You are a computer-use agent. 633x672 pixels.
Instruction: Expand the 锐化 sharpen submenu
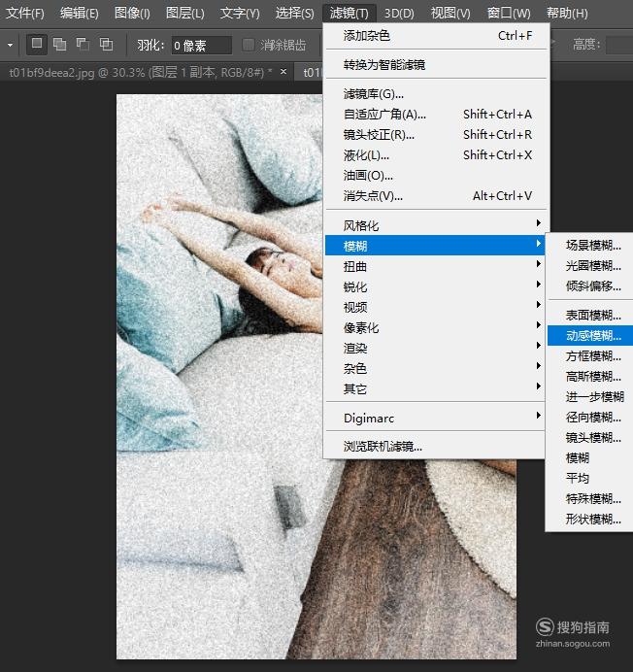[436, 286]
